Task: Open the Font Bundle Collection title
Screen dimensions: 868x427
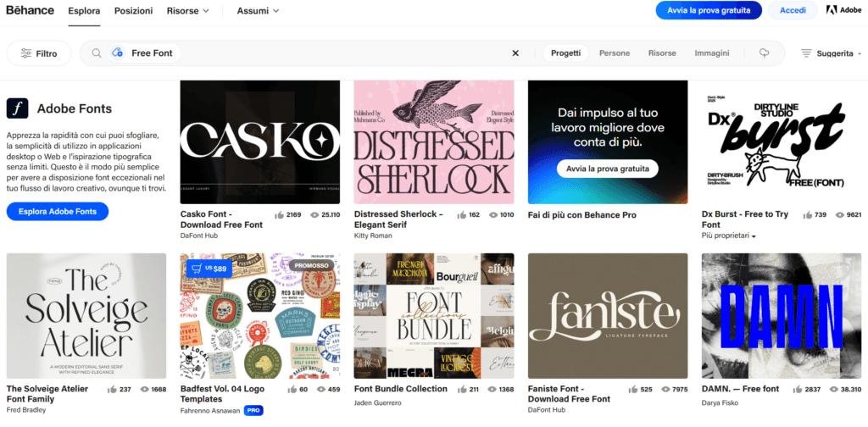Action: click(x=401, y=389)
